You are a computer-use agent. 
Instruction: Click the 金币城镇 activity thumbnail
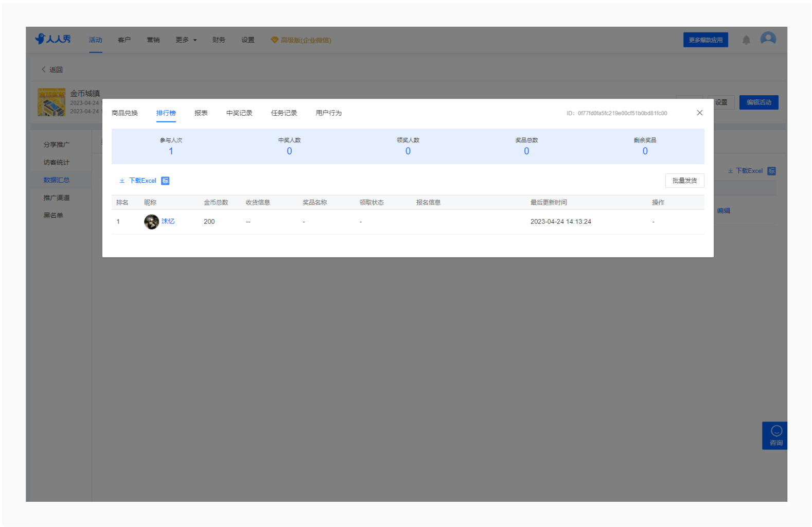click(x=51, y=102)
